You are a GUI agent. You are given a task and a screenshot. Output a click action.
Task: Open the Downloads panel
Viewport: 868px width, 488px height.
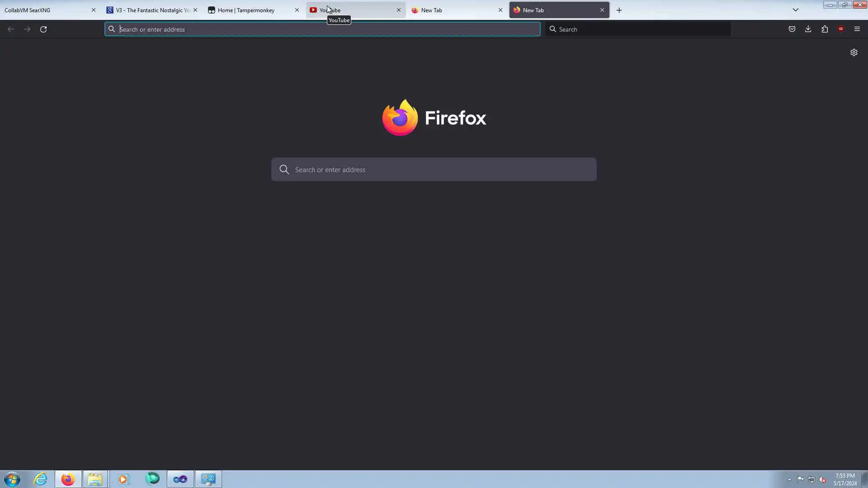tap(808, 29)
